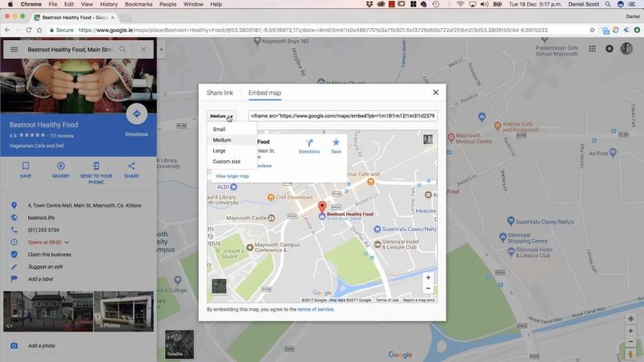Toggle satellite thumbnail in embed preview
644x362 pixels.
pos(219,286)
